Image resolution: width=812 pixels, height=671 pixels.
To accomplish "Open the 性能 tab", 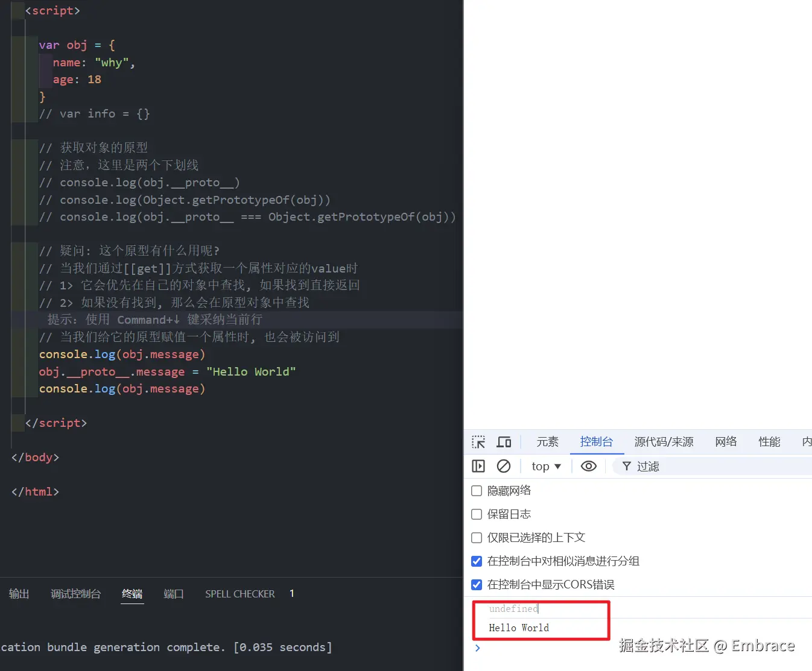I will point(770,442).
